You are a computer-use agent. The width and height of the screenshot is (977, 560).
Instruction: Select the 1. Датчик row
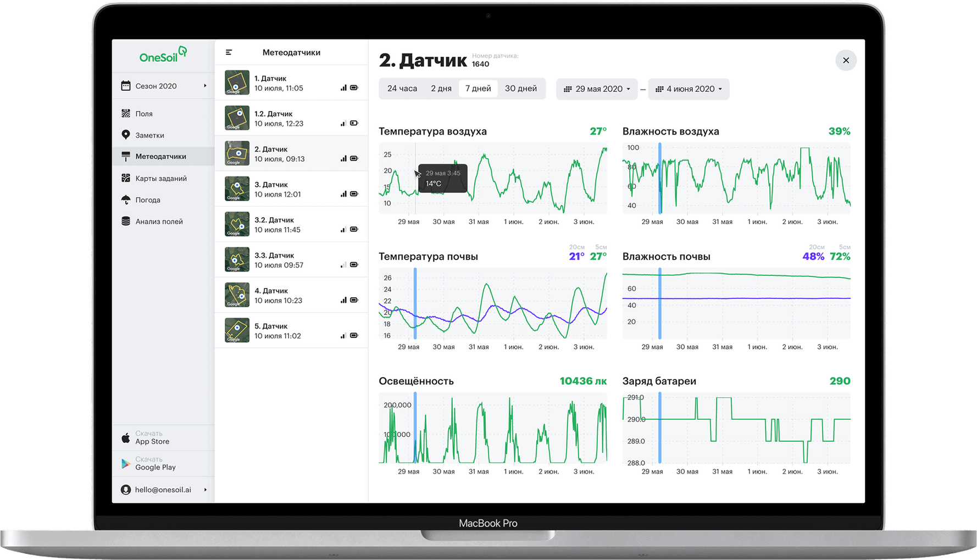click(x=291, y=83)
